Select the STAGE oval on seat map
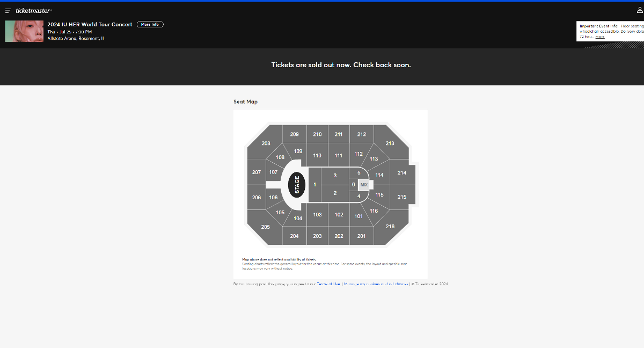The image size is (644, 348). [297, 185]
